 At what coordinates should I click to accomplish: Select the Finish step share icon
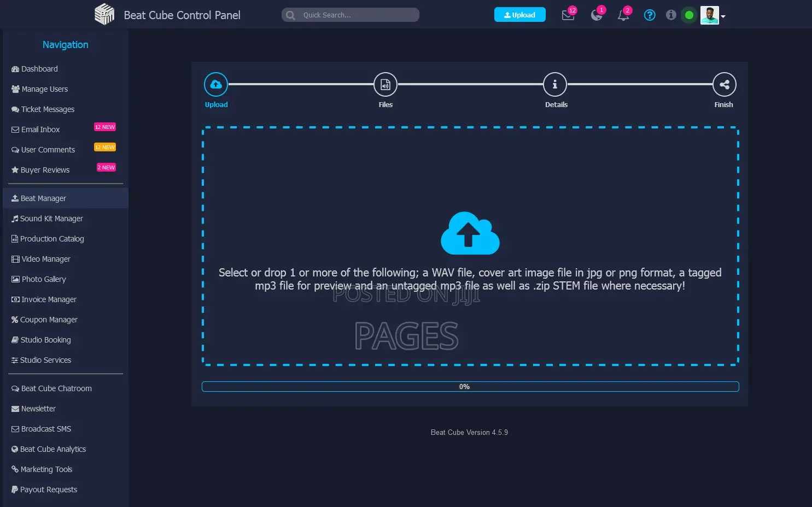coord(725,84)
